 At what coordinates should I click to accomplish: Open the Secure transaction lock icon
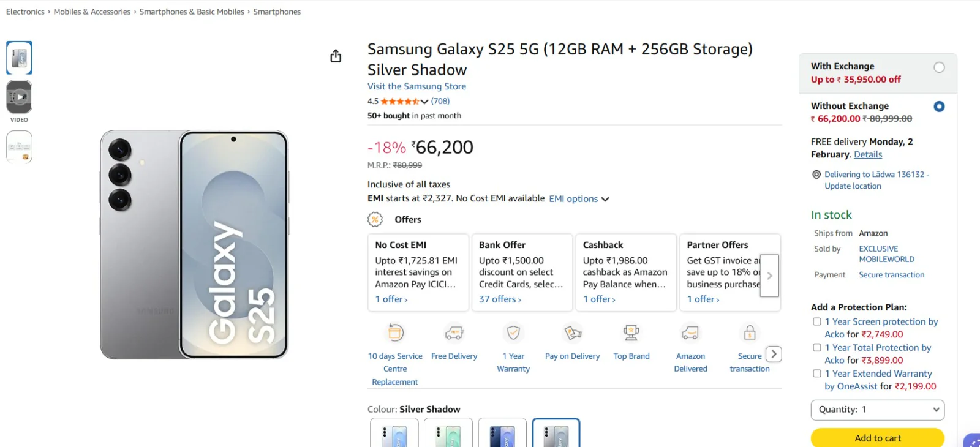tap(749, 332)
